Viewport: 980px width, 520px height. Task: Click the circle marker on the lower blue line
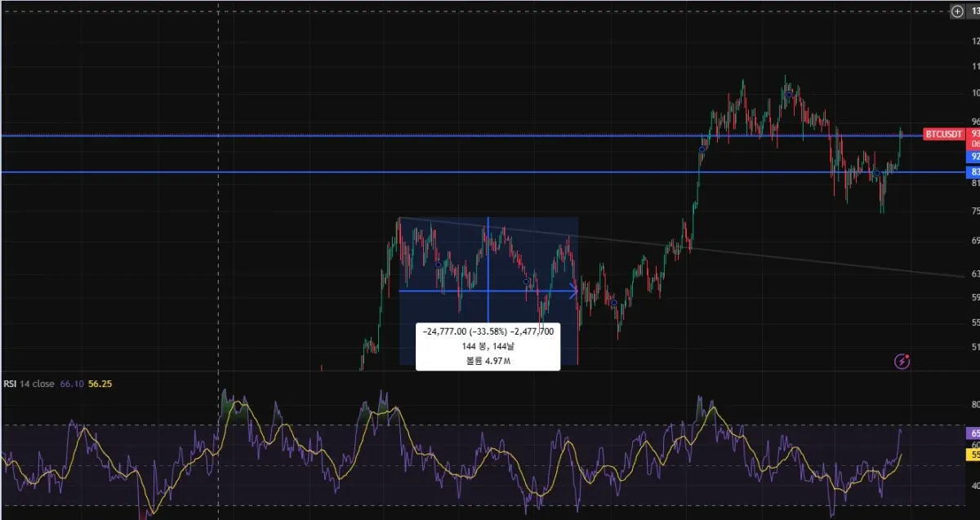875,174
